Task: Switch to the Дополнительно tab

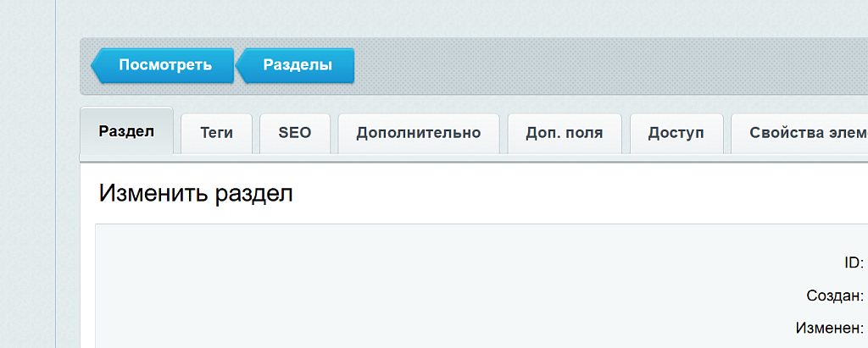Action: coord(418,133)
